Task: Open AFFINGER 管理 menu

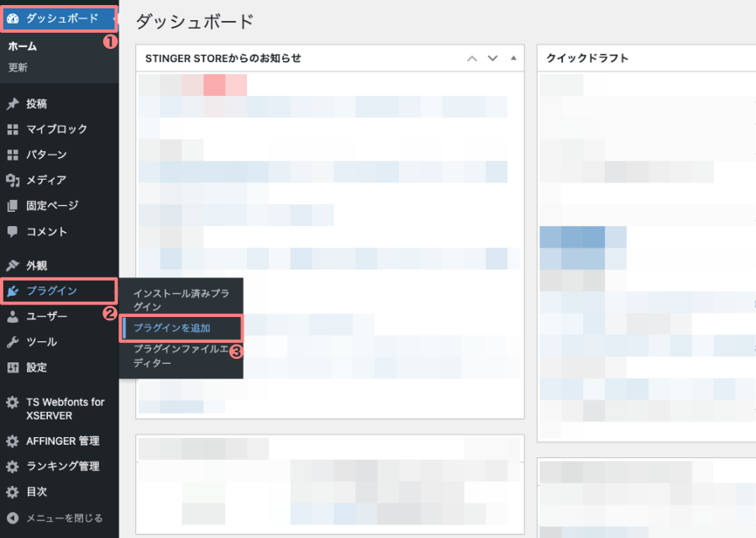Action: click(59, 441)
